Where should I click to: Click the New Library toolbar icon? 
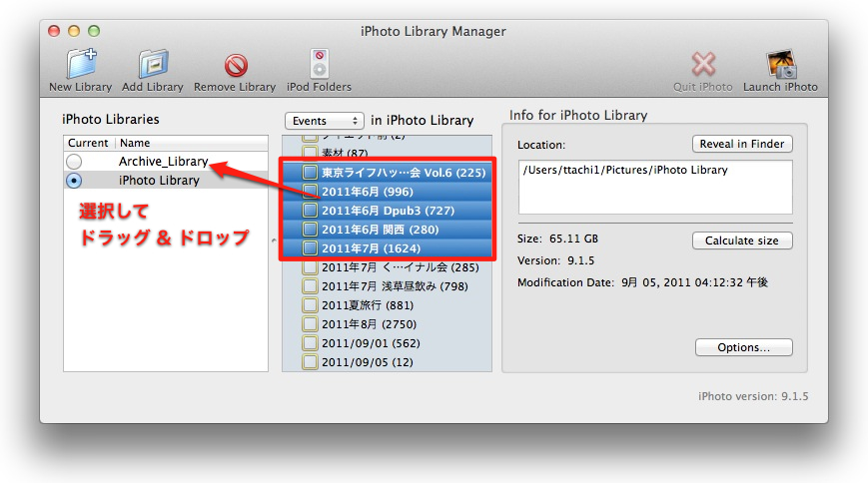pos(80,64)
